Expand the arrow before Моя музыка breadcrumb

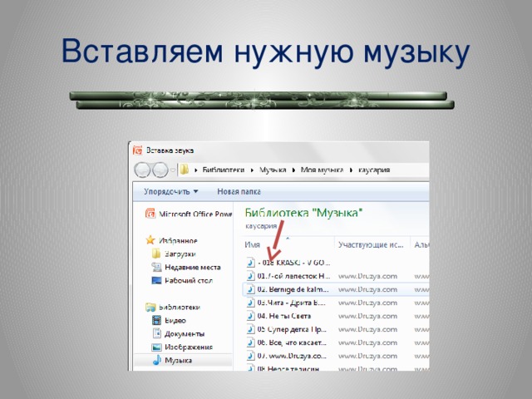tap(293, 170)
